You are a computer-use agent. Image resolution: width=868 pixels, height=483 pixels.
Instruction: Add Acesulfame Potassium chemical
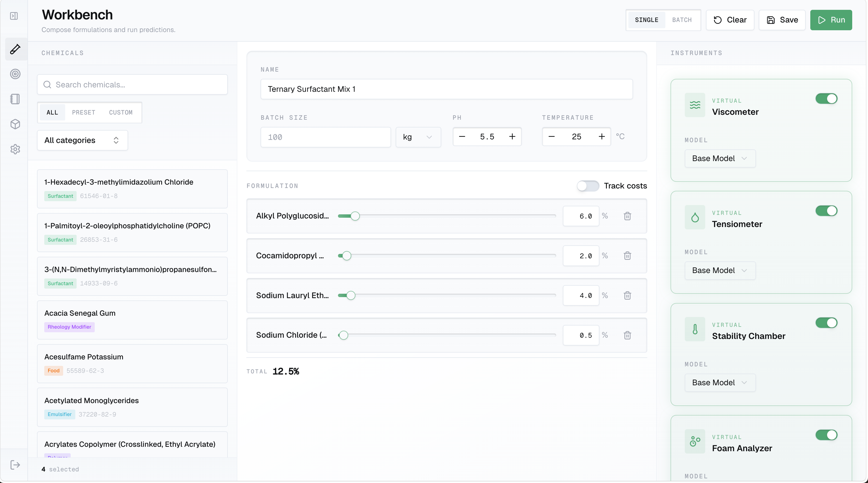132,364
